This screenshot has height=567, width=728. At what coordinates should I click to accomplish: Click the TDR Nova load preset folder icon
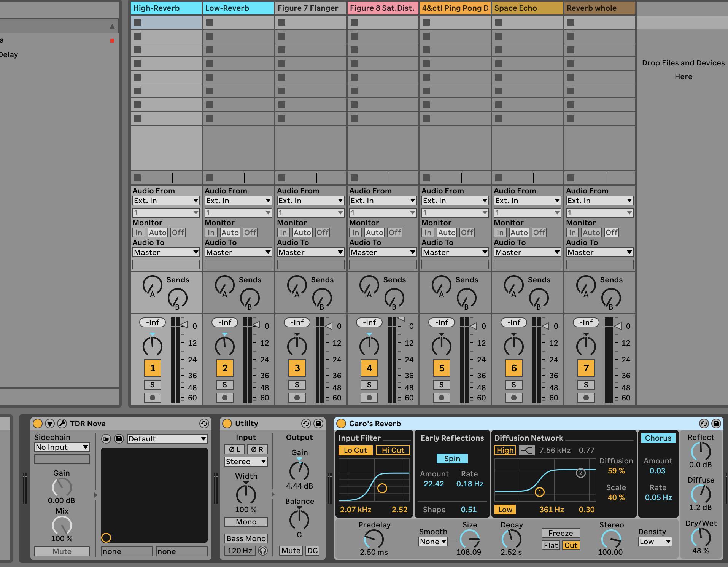106,439
